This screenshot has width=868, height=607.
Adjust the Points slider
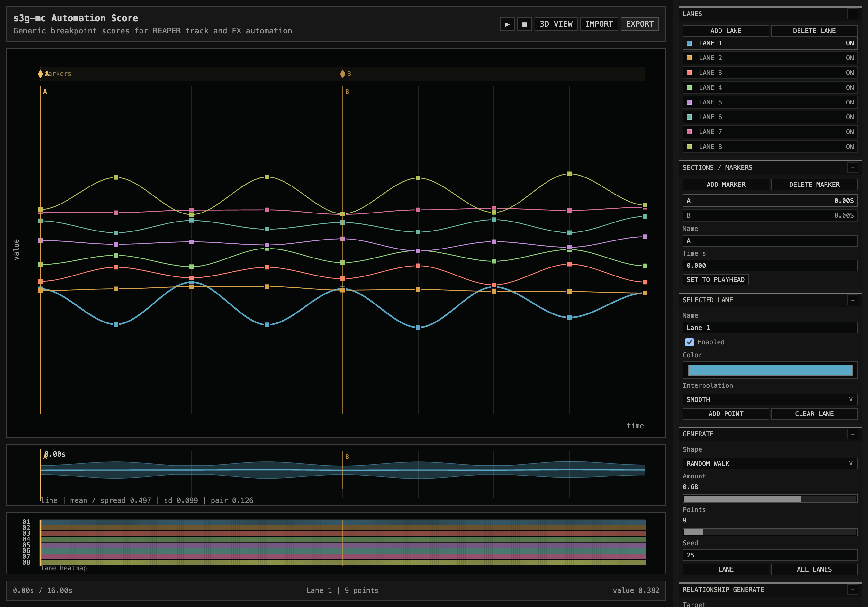click(x=770, y=532)
